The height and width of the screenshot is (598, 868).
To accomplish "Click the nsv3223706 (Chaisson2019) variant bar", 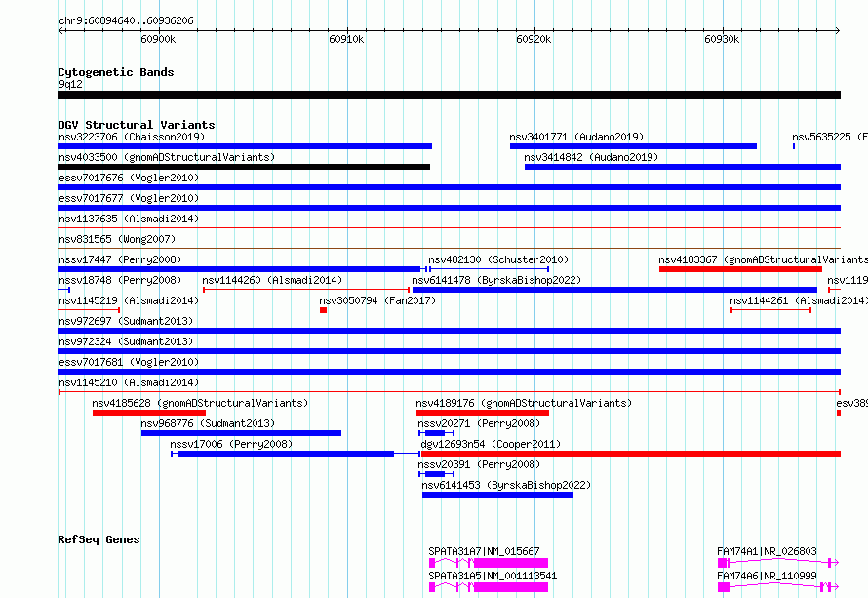I will [x=245, y=146].
